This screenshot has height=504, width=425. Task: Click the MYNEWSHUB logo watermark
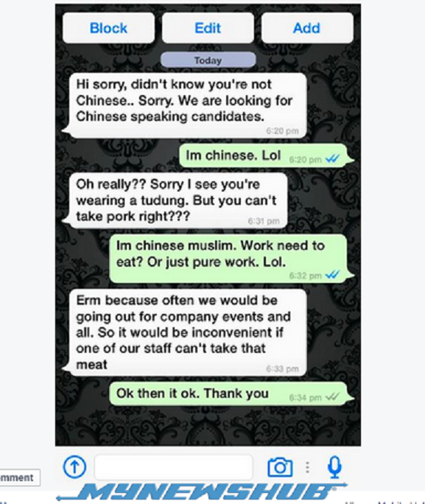[x=203, y=492]
